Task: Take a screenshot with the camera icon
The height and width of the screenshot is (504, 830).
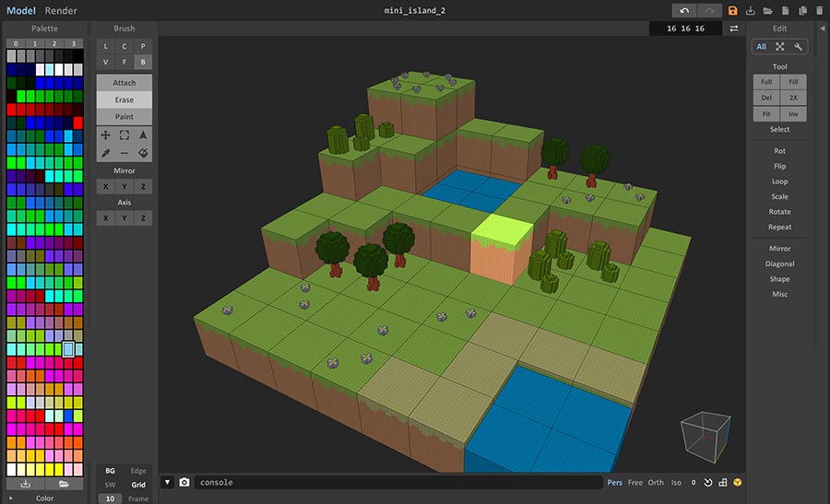Action: pyautogui.click(x=184, y=482)
